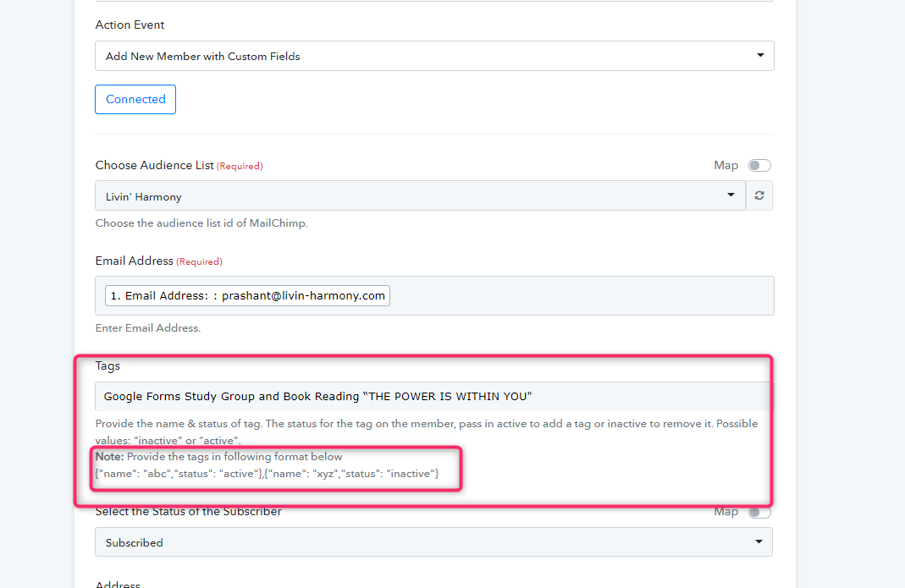Open the Subscribed status dropdown

[x=434, y=541]
